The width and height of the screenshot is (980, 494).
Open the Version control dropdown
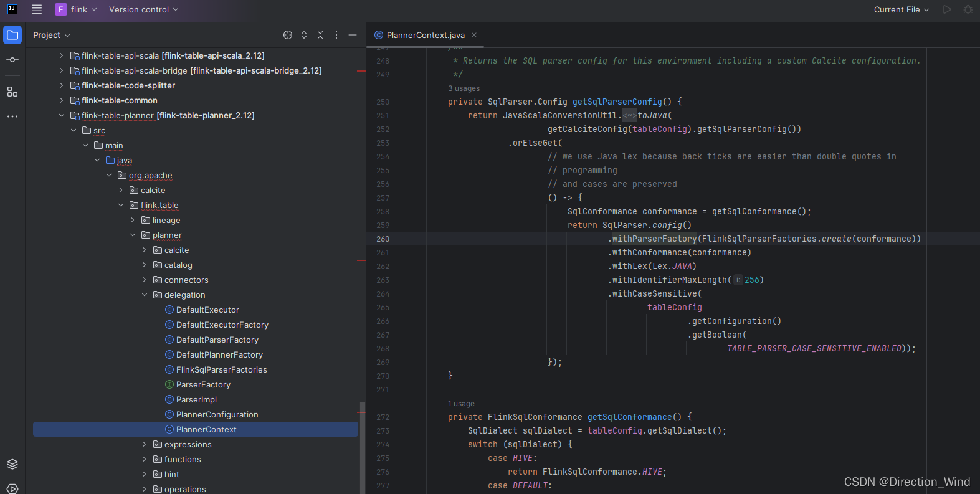[144, 9]
